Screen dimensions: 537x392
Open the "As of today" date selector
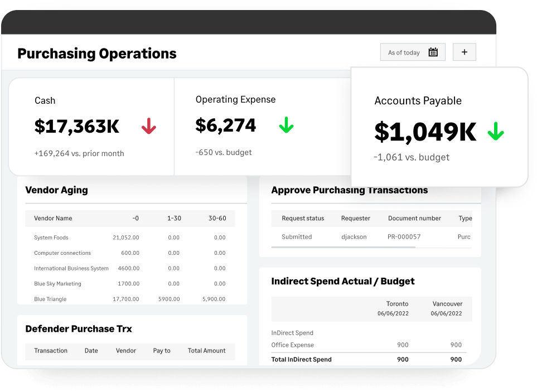click(x=404, y=52)
